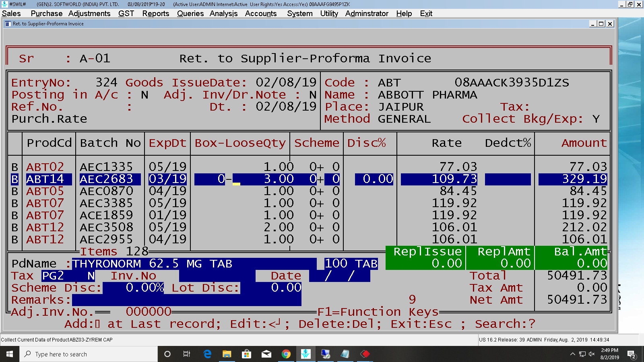
Task: Click the F1=Function Keys hint
Action: point(378,312)
